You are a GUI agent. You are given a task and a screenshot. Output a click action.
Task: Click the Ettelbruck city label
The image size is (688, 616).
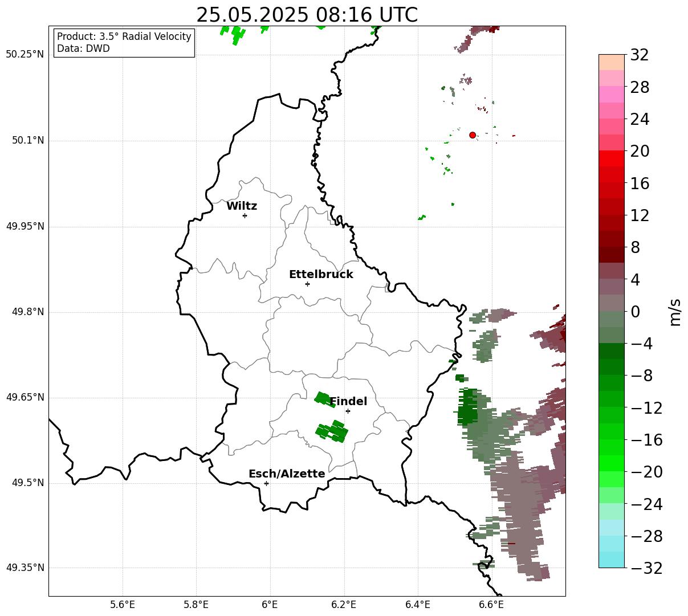coord(321,275)
